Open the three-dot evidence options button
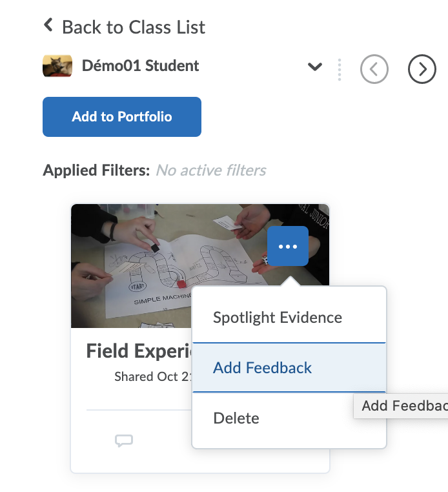The height and width of the screenshot is (492, 448). 288,246
